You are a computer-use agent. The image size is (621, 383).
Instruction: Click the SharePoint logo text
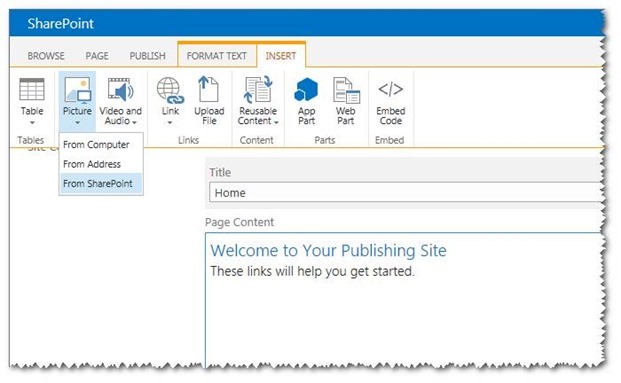pyautogui.click(x=61, y=23)
